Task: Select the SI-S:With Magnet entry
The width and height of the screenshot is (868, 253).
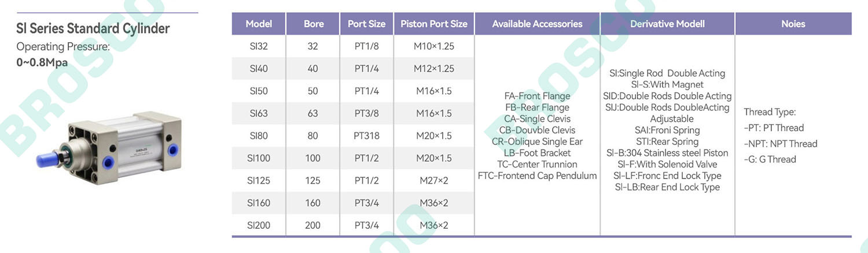Action: (x=667, y=84)
